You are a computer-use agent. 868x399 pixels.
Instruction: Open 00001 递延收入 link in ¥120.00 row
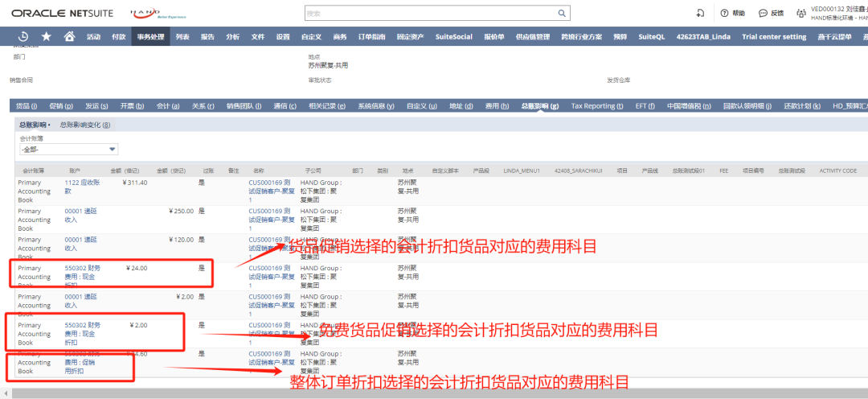click(81, 243)
